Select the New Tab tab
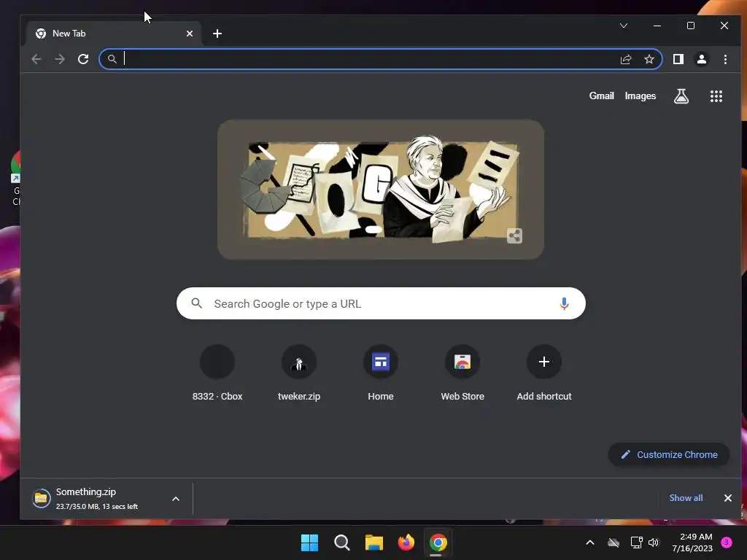The width and height of the screenshot is (747, 560). pos(113,34)
